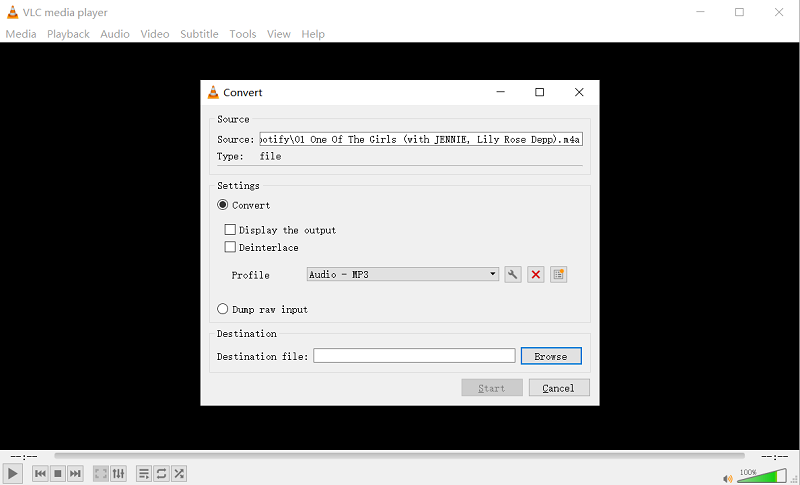Minimize the VLC main window
Image resolution: width=800 pixels, height=485 pixels.
[701, 12]
